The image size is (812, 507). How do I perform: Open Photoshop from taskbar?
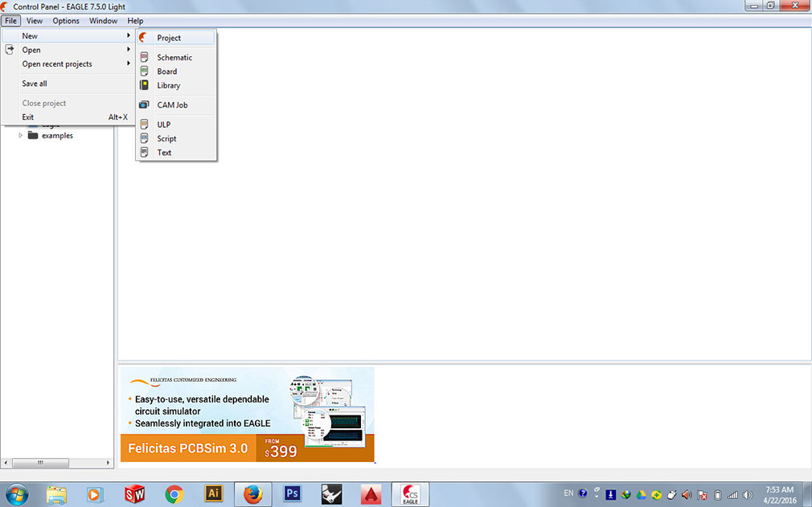coord(292,493)
